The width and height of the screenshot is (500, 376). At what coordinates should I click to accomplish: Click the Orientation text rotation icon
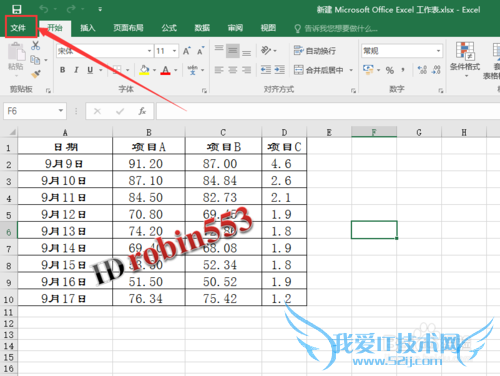click(x=266, y=50)
